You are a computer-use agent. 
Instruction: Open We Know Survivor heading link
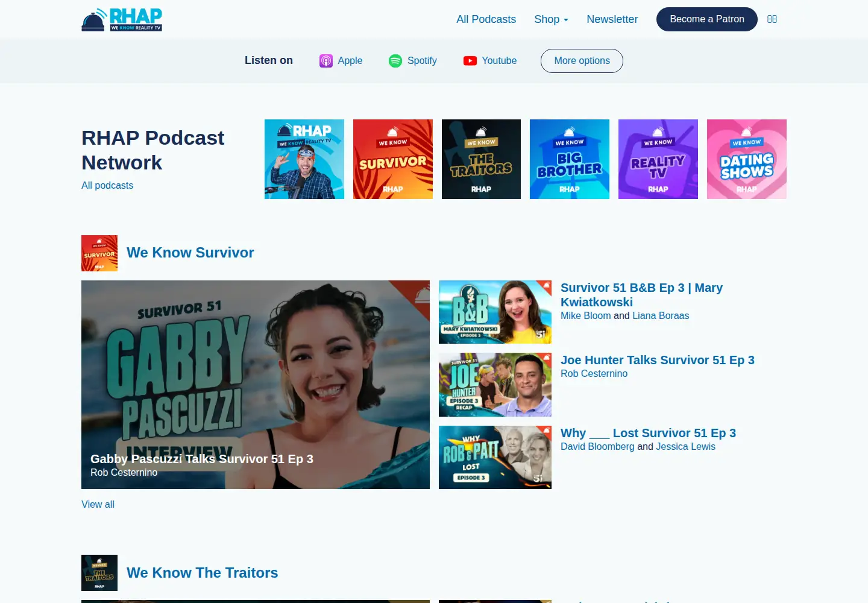pyautogui.click(x=190, y=253)
